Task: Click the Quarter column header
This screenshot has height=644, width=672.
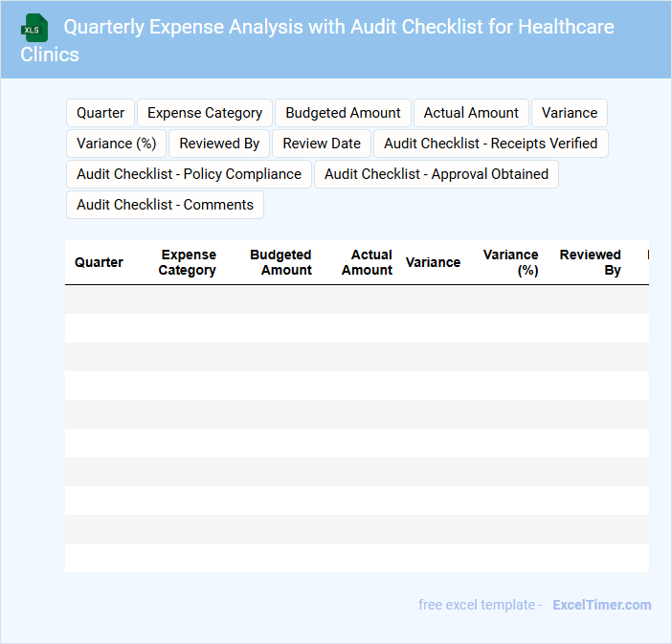Action: pyautogui.click(x=99, y=262)
